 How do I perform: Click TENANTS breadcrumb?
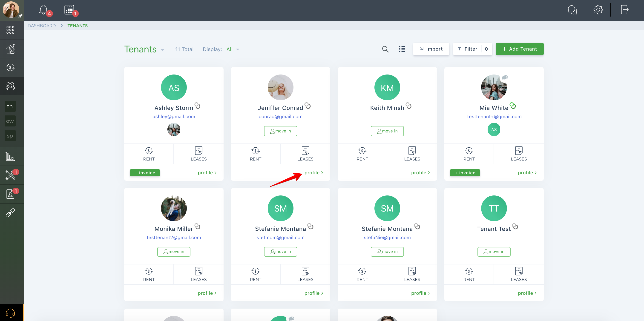tap(78, 26)
